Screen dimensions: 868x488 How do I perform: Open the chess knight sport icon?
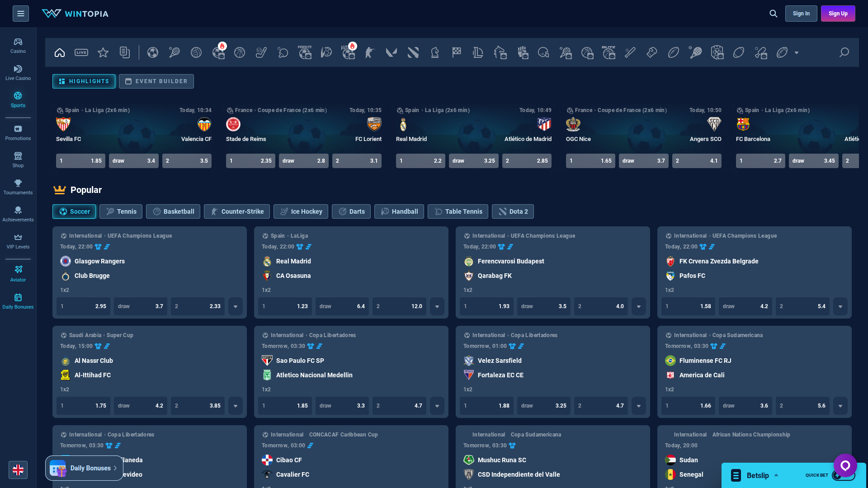(435, 52)
